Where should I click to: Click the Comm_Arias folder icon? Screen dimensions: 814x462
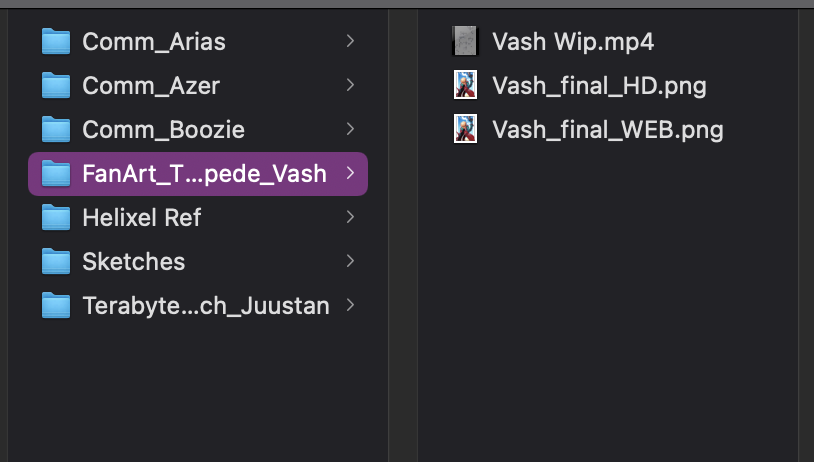point(56,42)
